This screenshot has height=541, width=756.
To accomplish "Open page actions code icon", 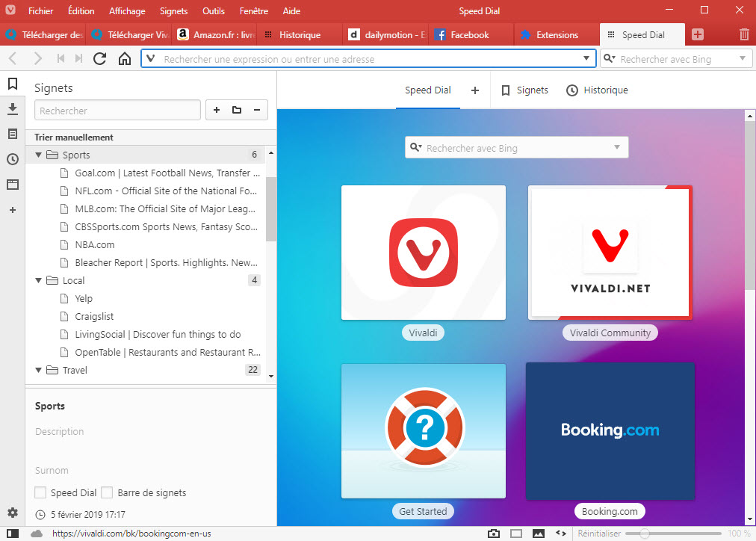I will tap(561, 534).
